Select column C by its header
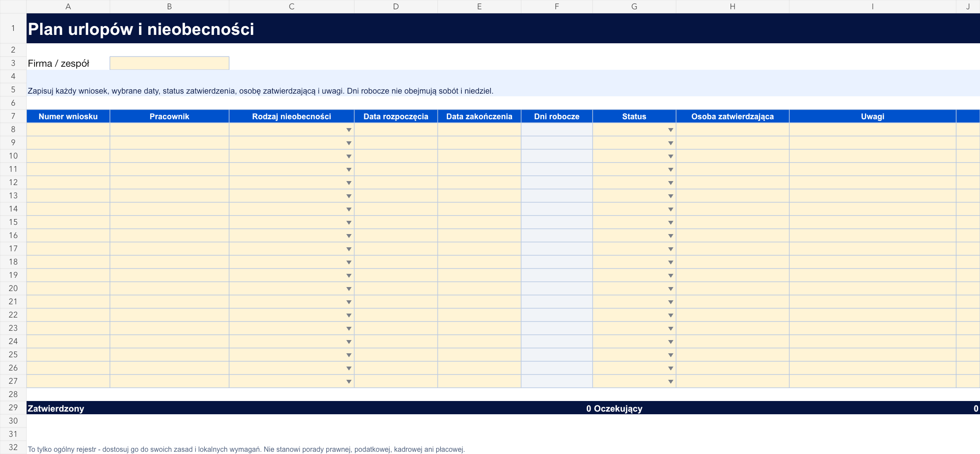Viewport: 980px width, 454px height. [x=292, y=7]
